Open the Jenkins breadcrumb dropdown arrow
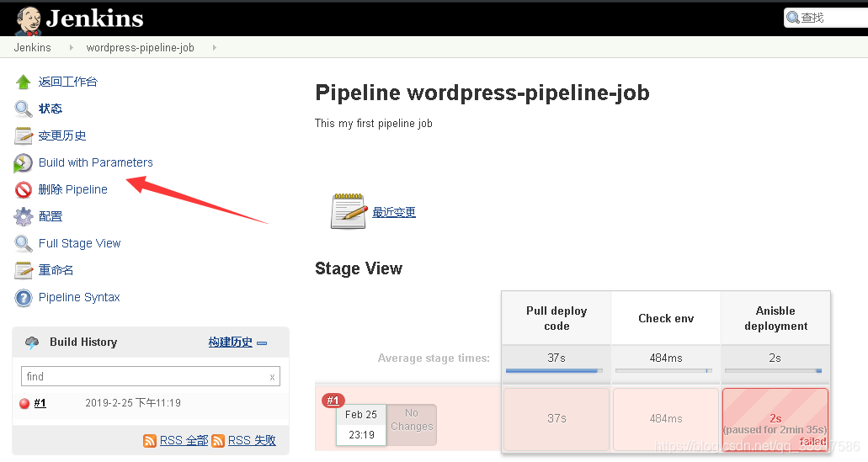The width and height of the screenshot is (868, 462). click(x=71, y=48)
